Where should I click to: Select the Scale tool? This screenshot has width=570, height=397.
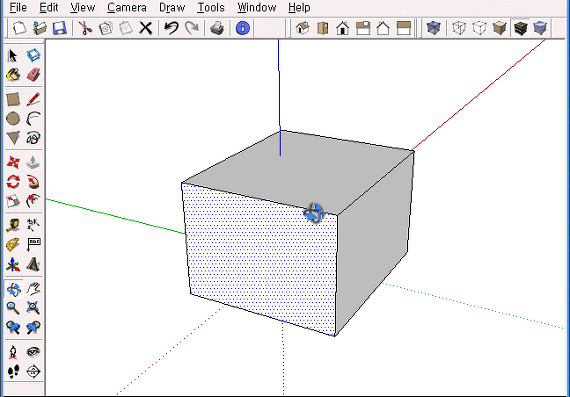(13, 201)
